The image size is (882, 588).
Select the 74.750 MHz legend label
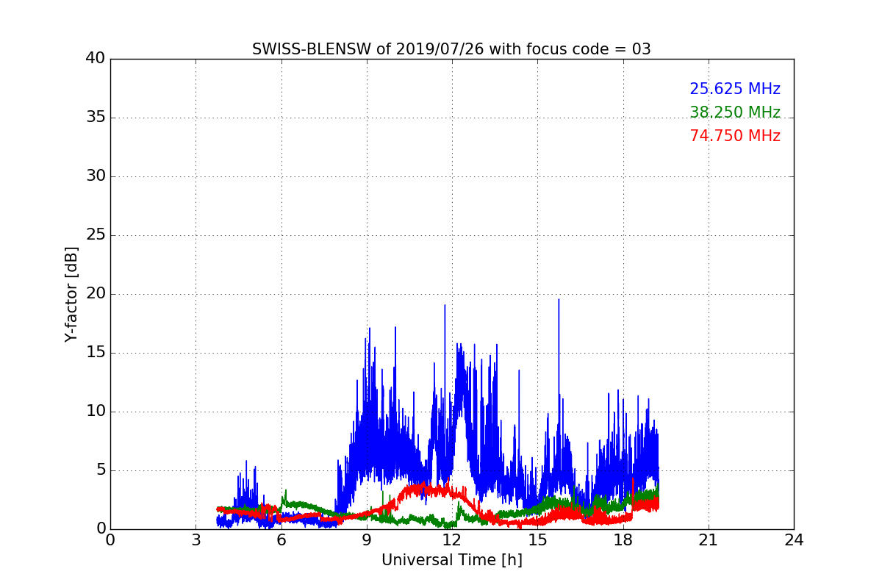click(735, 136)
